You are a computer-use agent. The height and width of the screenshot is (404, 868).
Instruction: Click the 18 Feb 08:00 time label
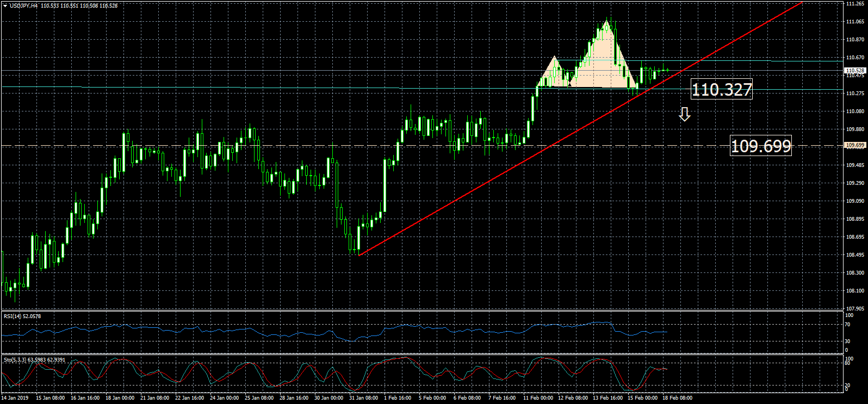coord(677,398)
